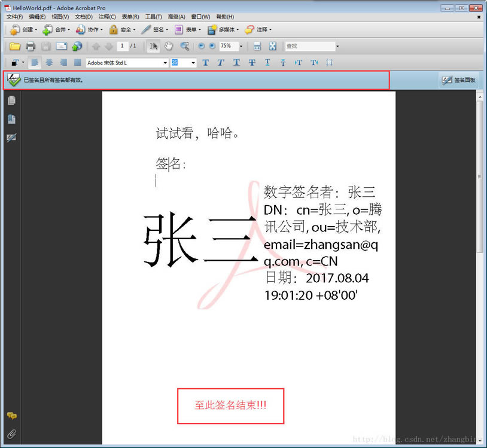Go to previous page arrow
Viewport: 487px width, 448px height.
[96, 47]
